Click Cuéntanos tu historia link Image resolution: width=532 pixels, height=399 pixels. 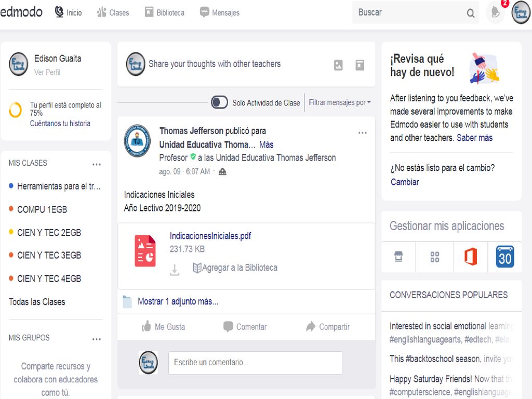pyautogui.click(x=60, y=124)
